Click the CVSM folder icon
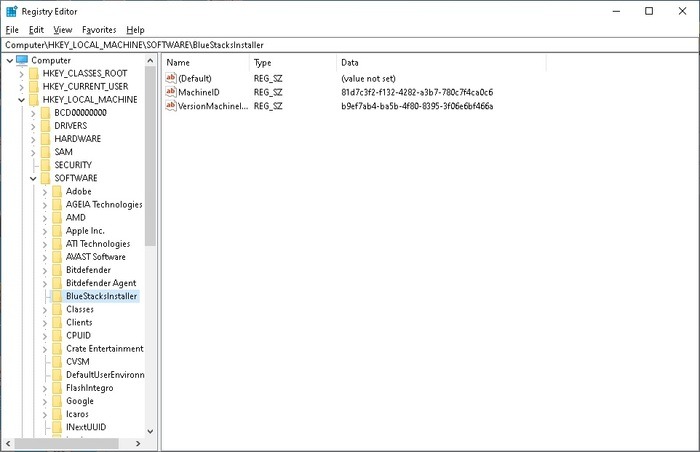 [x=57, y=362]
